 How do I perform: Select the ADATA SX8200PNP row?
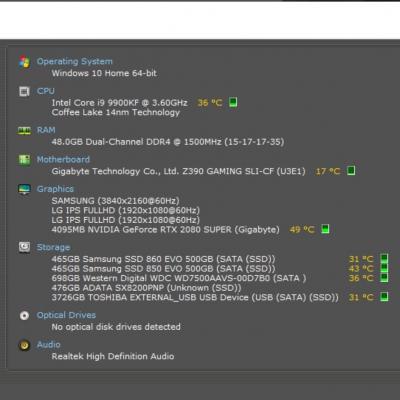pos(146,288)
